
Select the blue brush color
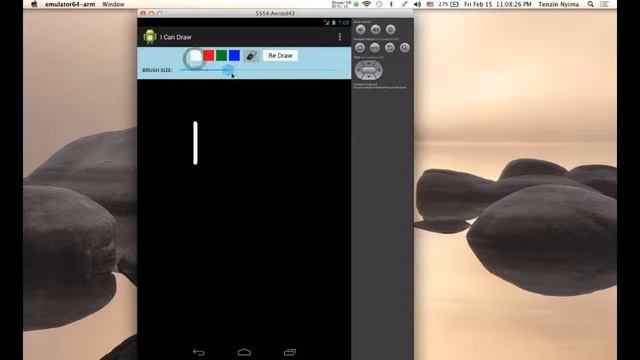pyautogui.click(x=234, y=56)
